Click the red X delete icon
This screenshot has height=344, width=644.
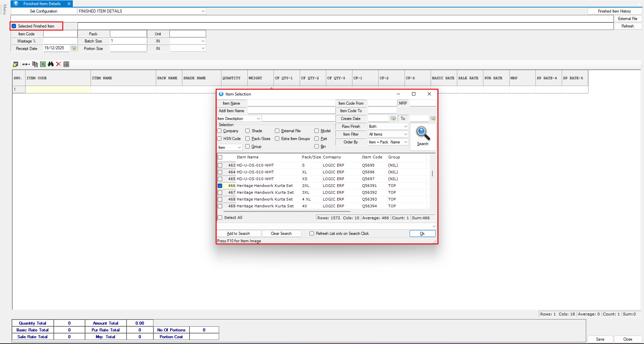[59, 64]
